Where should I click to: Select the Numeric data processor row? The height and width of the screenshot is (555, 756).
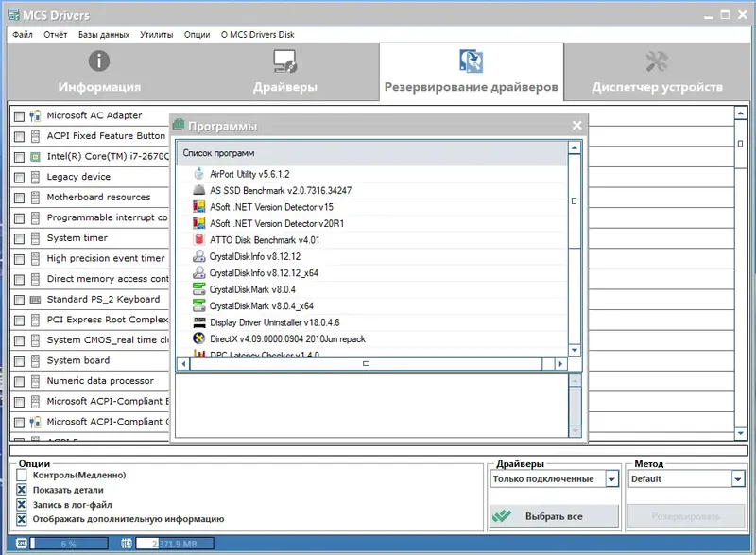click(x=90, y=381)
